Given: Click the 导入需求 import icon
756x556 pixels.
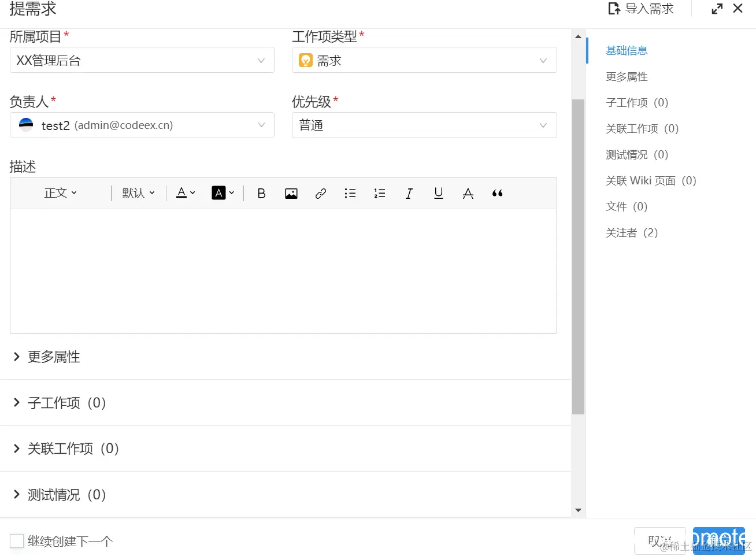Looking at the screenshot, I should 614,9.
